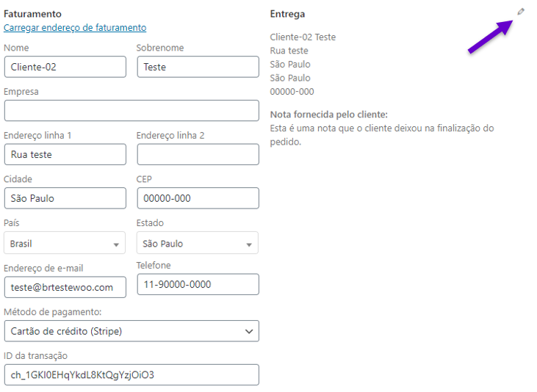Screen dimensions: 537x392
Task: Click the Entrega section heading
Action: coord(287,14)
